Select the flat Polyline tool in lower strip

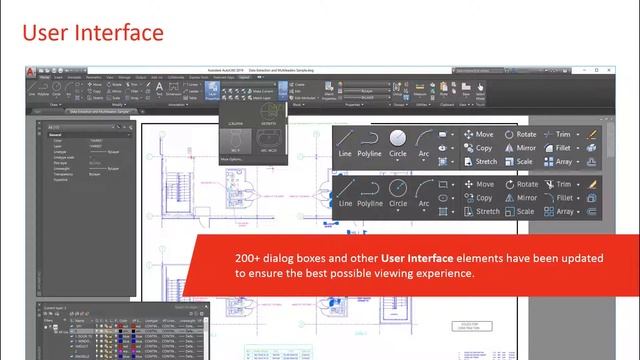pos(370,193)
